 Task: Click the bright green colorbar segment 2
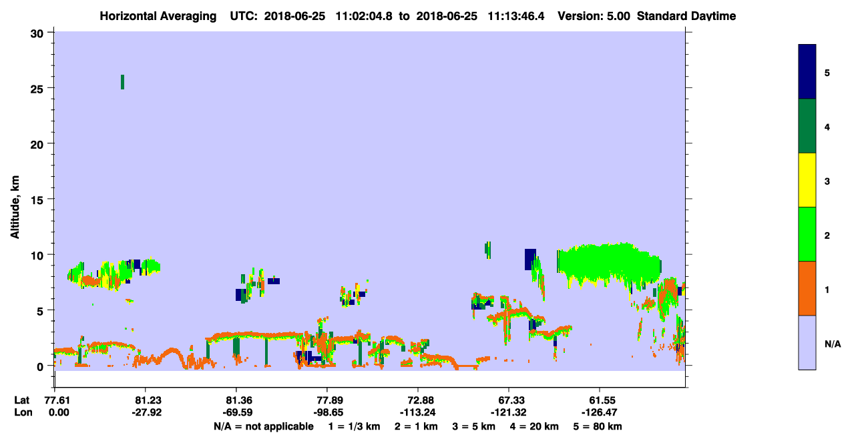click(807, 234)
